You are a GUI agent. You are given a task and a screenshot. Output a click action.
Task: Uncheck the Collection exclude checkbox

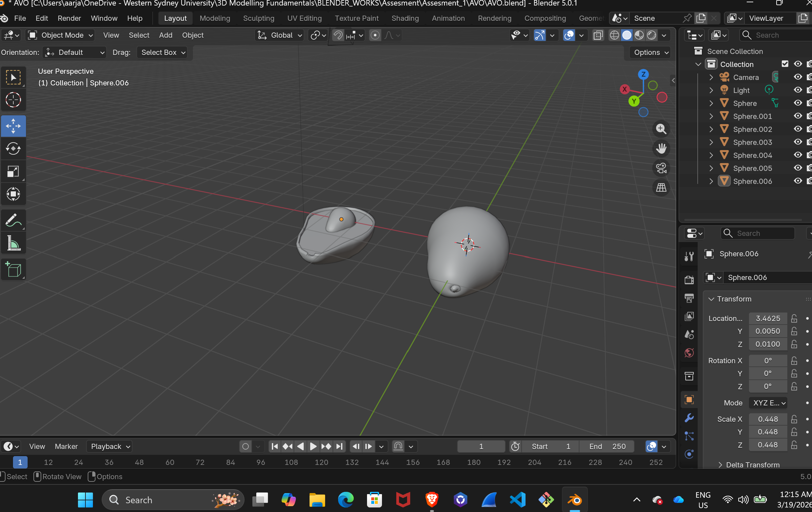[785, 64]
